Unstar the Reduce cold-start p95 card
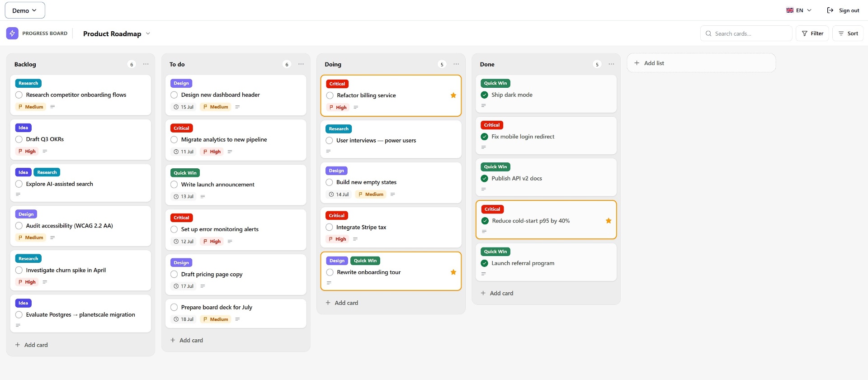Viewport: 868px width, 380px height. (x=609, y=221)
